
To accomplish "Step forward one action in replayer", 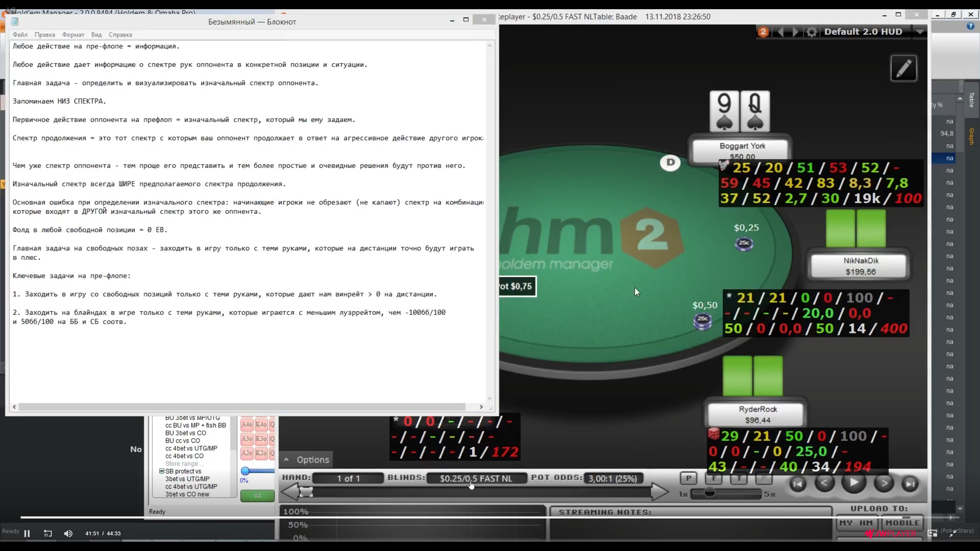I will tap(884, 484).
